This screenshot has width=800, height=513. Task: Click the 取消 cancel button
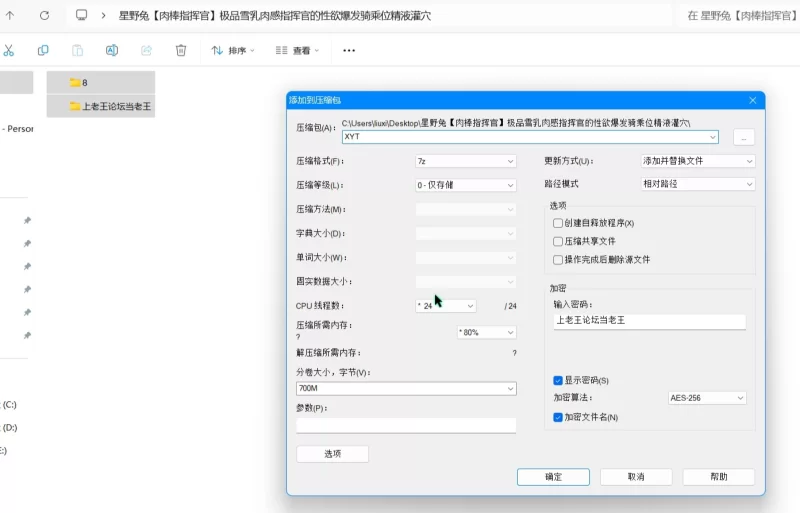pos(636,477)
